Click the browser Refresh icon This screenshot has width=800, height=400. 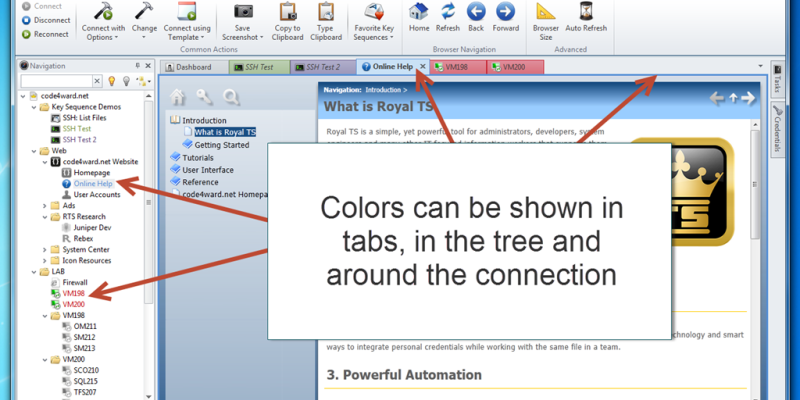[x=448, y=14]
